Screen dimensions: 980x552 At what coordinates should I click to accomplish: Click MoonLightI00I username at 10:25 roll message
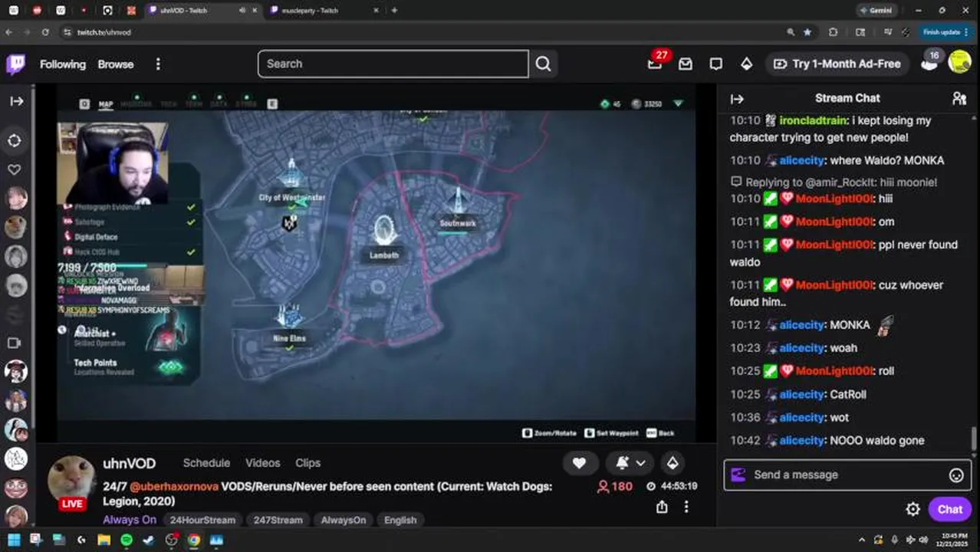[834, 371]
